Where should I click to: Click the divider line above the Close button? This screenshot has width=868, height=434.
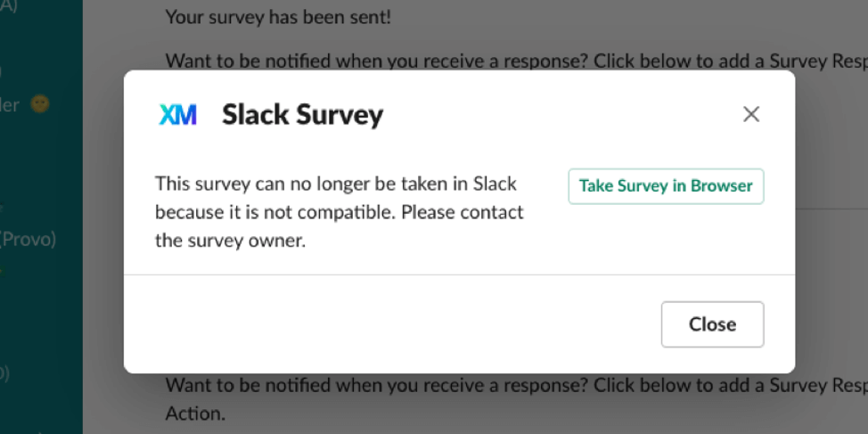pyautogui.click(x=460, y=274)
